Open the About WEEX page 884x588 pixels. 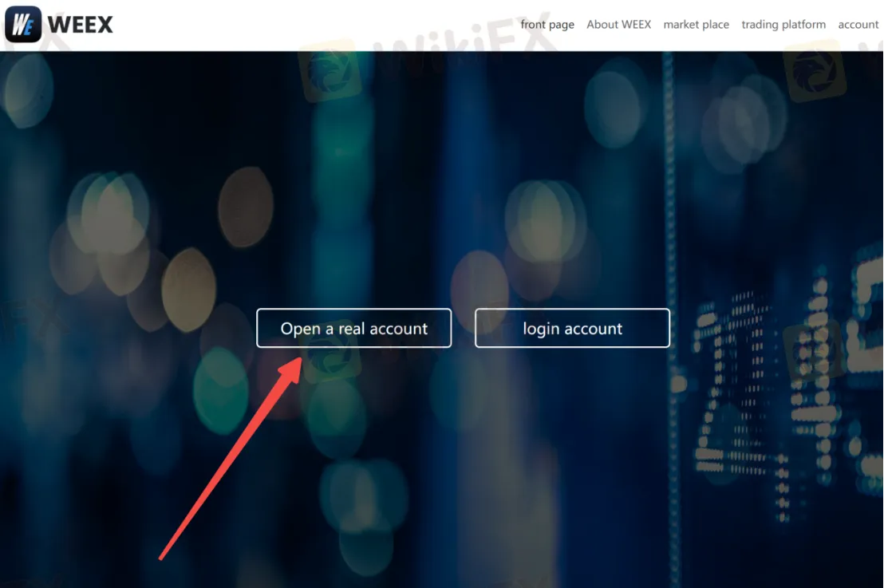point(618,25)
